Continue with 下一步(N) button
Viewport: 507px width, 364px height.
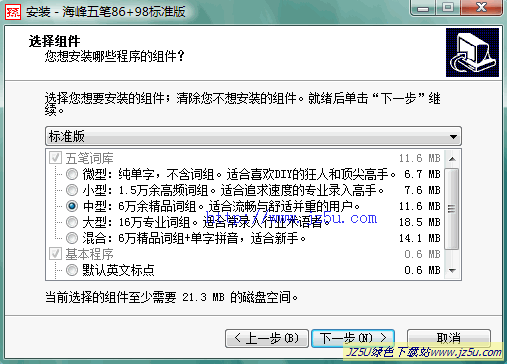tap(353, 338)
